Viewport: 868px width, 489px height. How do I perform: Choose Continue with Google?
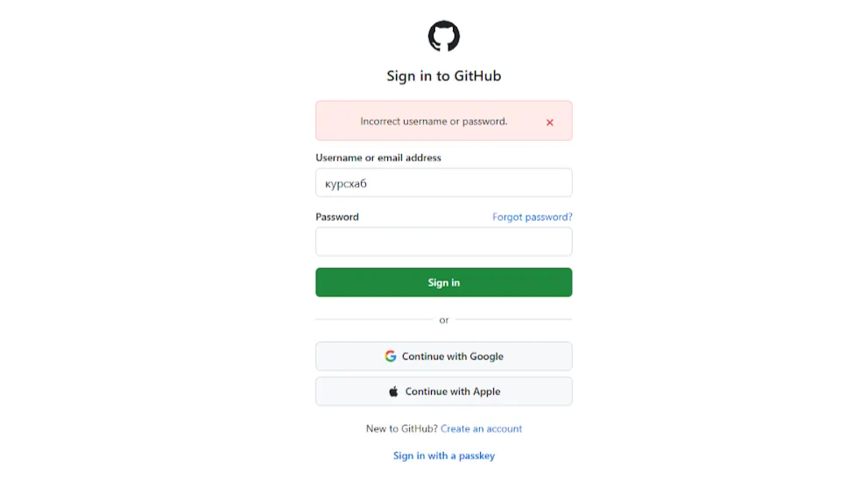443,357
